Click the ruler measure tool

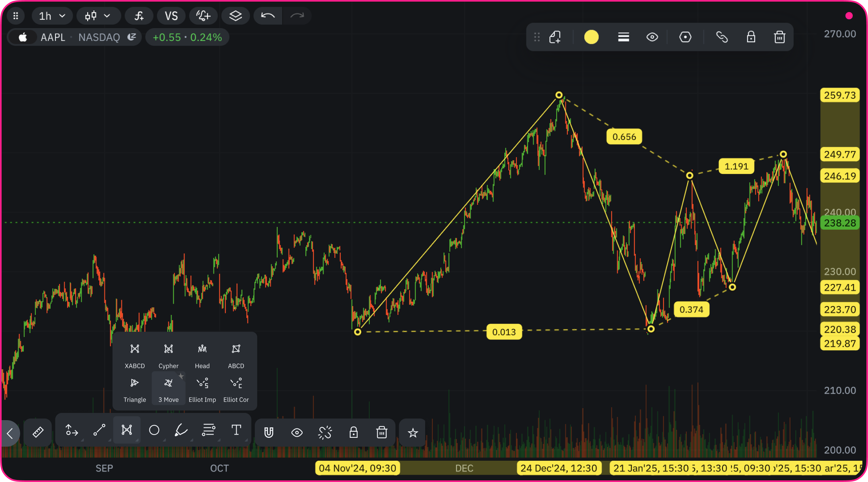(38, 432)
